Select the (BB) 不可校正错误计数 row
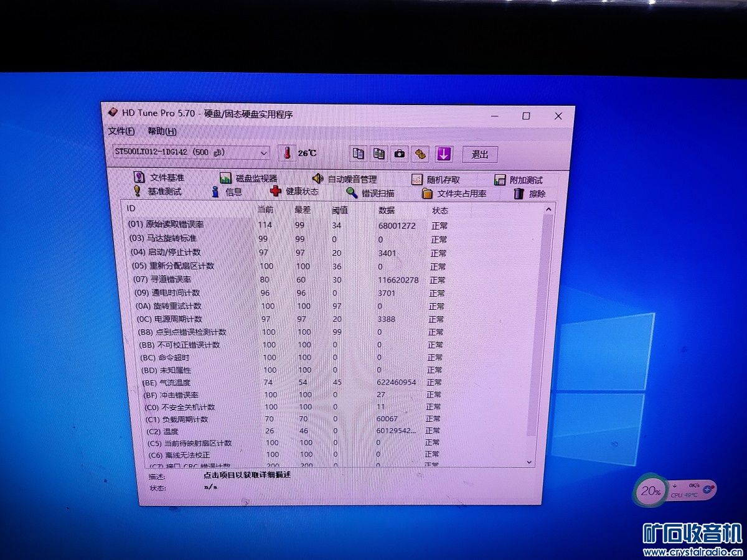This screenshot has height=560, width=747. click(x=290, y=345)
